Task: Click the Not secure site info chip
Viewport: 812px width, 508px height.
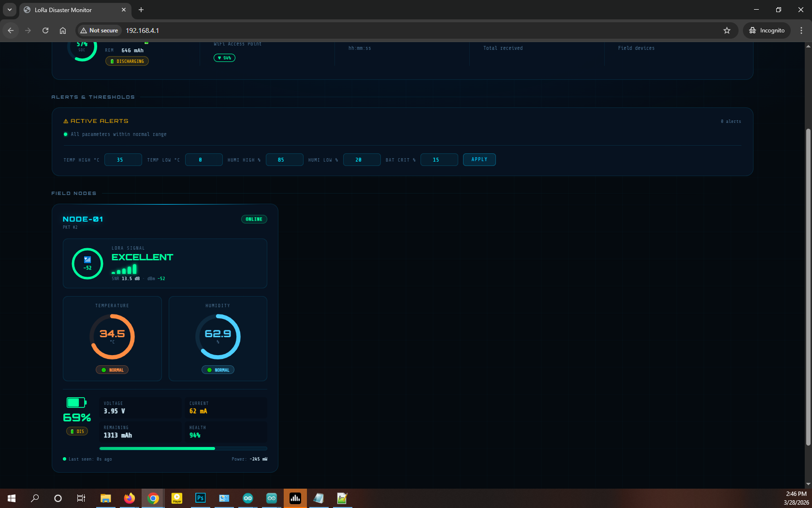Action: [x=99, y=30]
